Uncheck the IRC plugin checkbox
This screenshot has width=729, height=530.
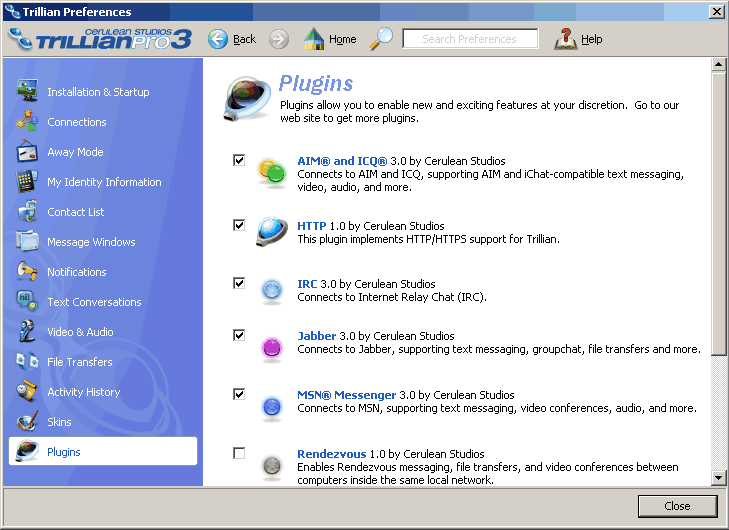pyautogui.click(x=239, y=283)
